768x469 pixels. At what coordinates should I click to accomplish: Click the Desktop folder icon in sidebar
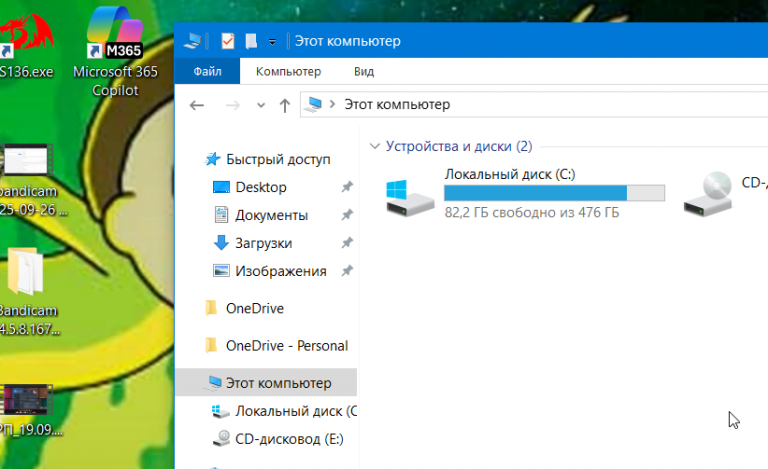[x=221, y=187]
